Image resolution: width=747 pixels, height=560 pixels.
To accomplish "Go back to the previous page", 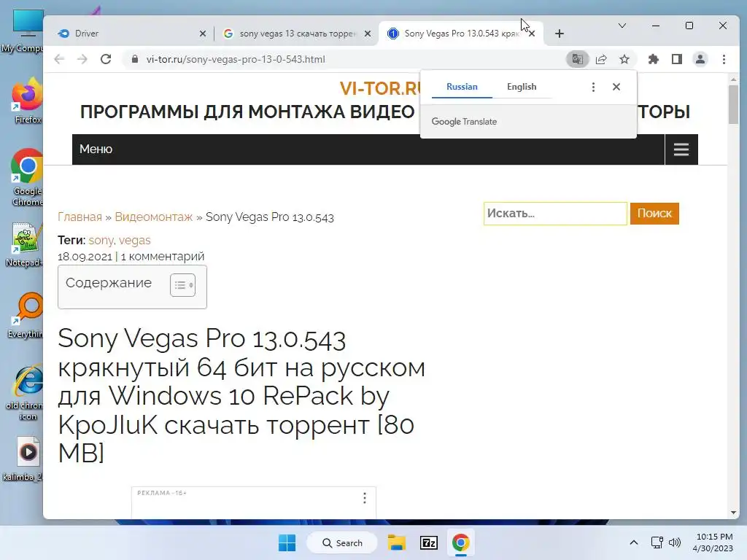I will coord(59,59).
